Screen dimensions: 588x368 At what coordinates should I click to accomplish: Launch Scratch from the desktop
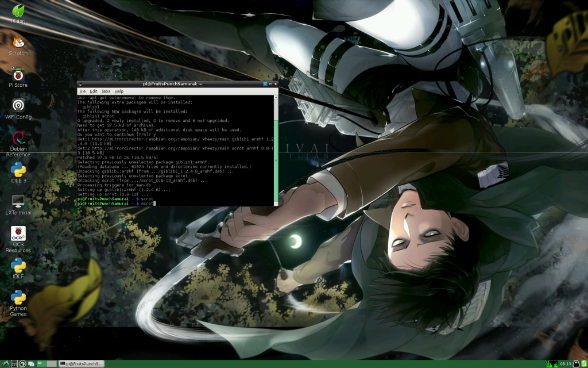(x=18, y=46)
